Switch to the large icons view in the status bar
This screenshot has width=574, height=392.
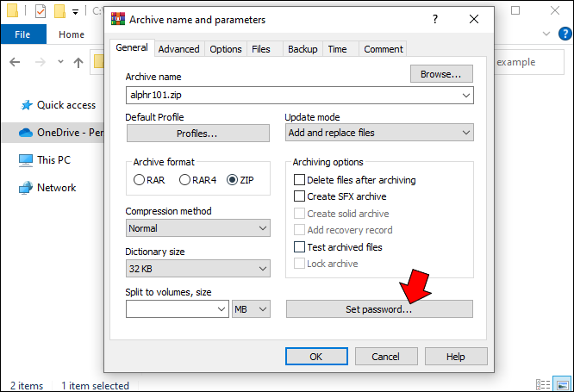click(x=561, y=385)
